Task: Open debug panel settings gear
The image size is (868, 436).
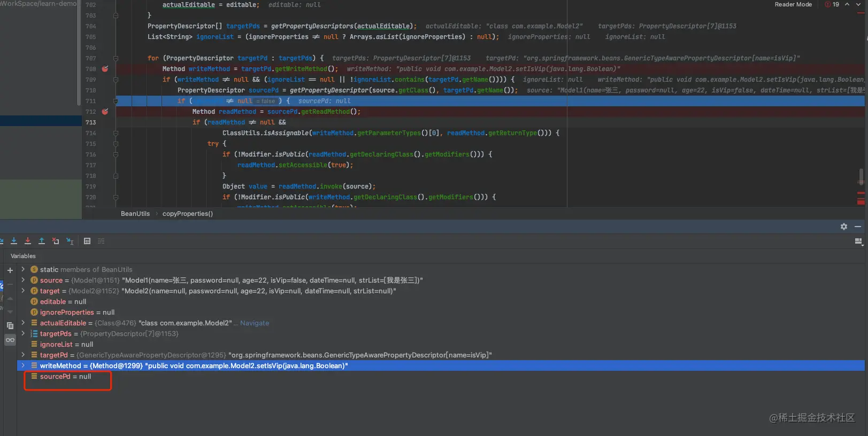Action: pyautogui.click(x=844, y=227)
